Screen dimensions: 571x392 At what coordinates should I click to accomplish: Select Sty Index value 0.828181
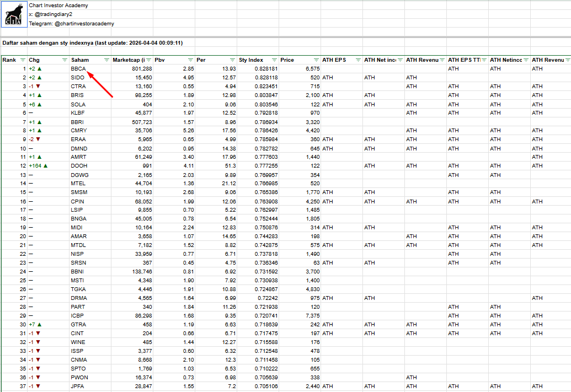(258, 68)
